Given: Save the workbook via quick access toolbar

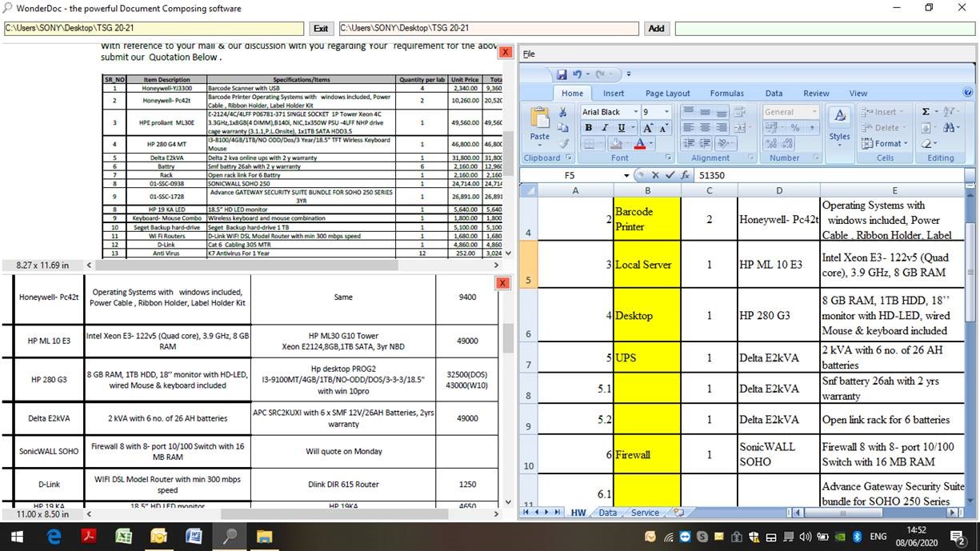Looking at the screenshot, I should point(562,74).
